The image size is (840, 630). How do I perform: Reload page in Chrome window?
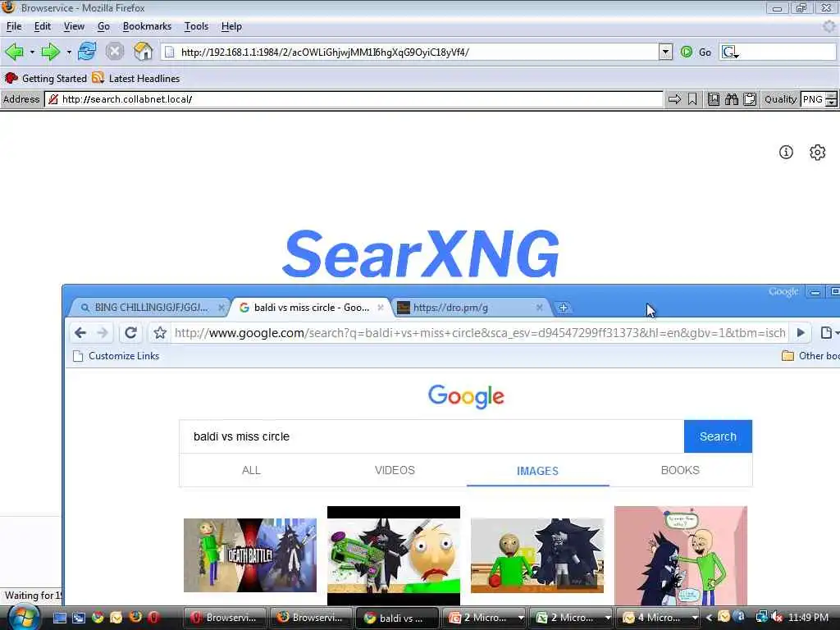click(x=130, y=333)
